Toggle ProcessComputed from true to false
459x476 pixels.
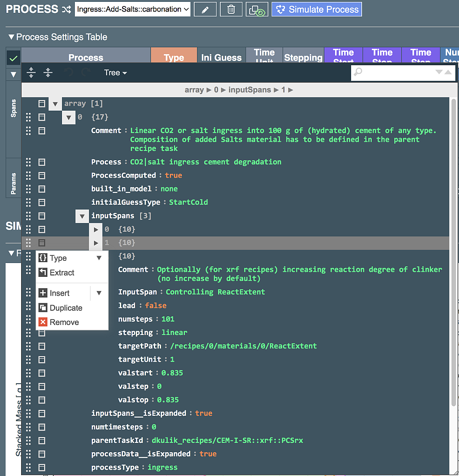174,175
